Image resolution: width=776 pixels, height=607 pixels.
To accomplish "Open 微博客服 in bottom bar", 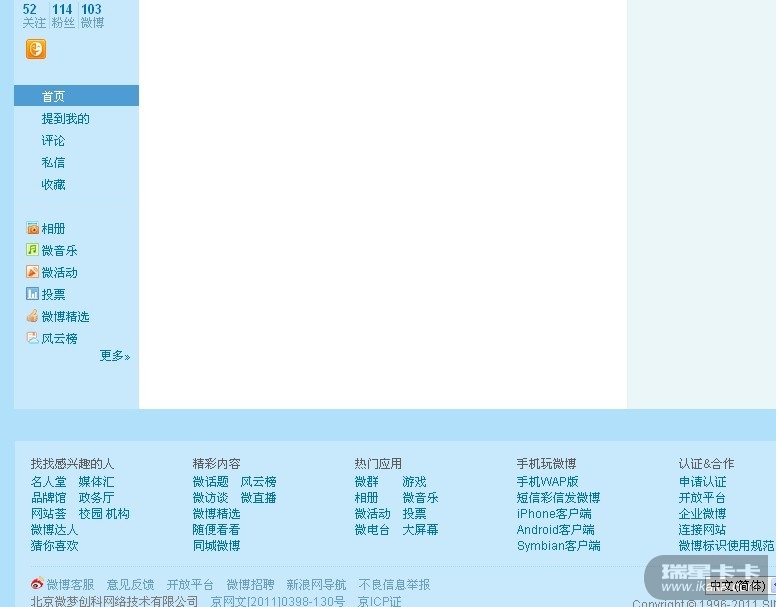I will coord(70,585).
